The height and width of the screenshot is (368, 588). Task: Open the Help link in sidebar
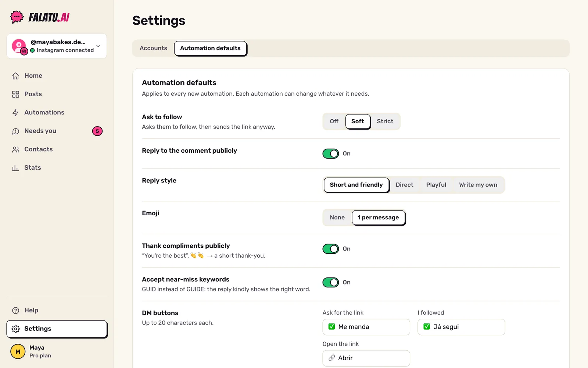(57, 310)
